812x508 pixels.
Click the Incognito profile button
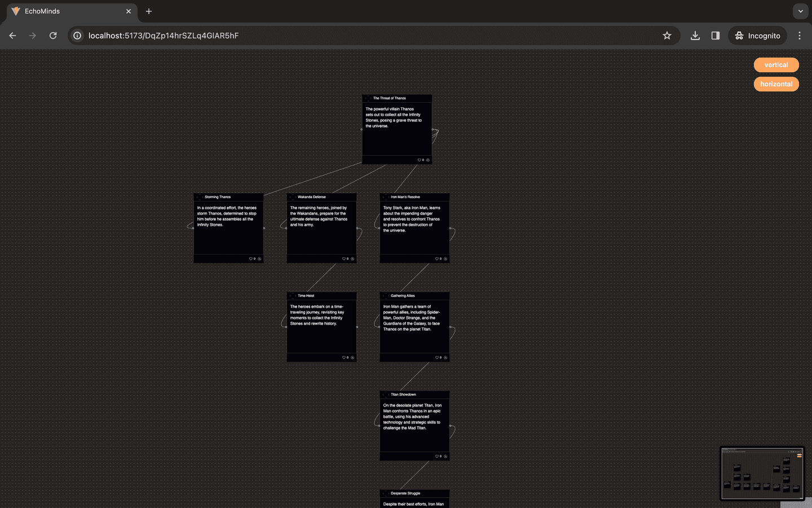click(x=758, y=36)
